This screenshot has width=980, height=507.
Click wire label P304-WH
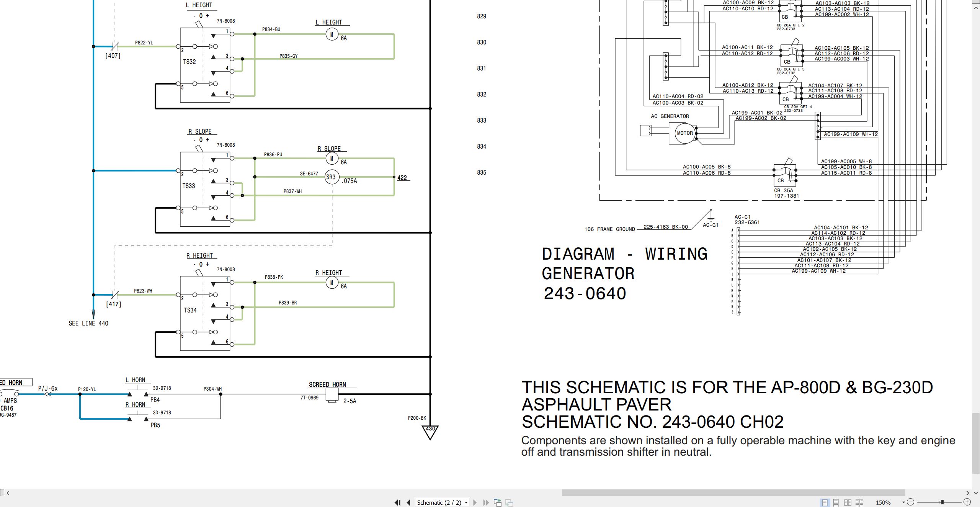[212, 389]
